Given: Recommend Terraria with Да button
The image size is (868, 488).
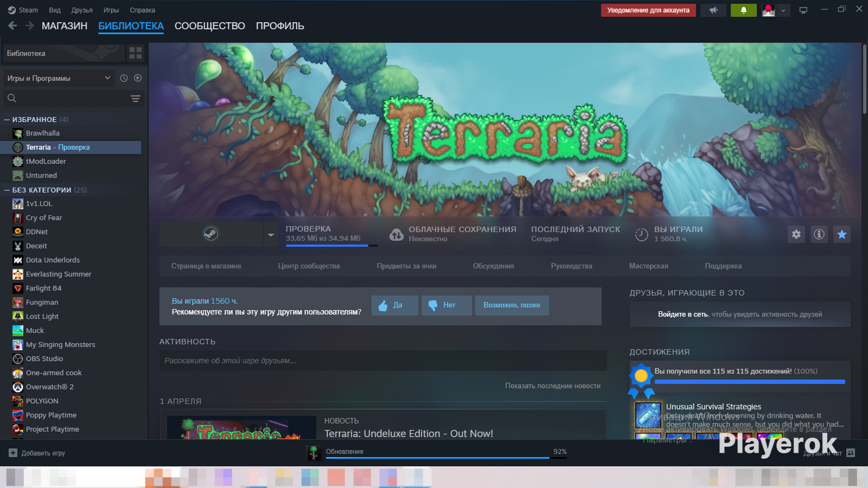Looking at the screenshot, I should pos(395,305).
